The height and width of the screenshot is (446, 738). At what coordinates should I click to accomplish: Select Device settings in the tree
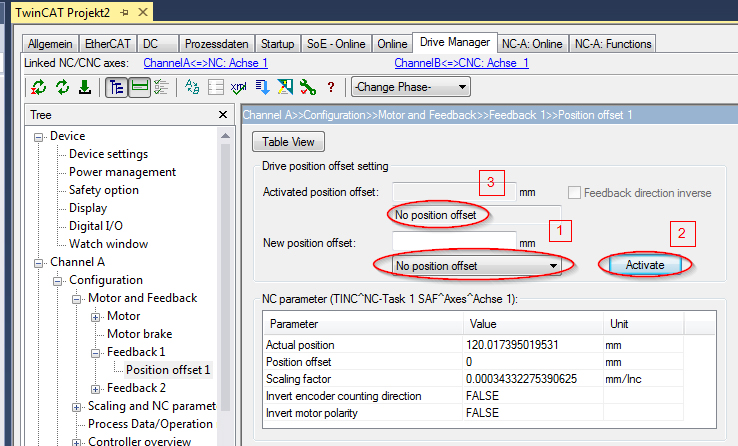(x=108, y=154)
